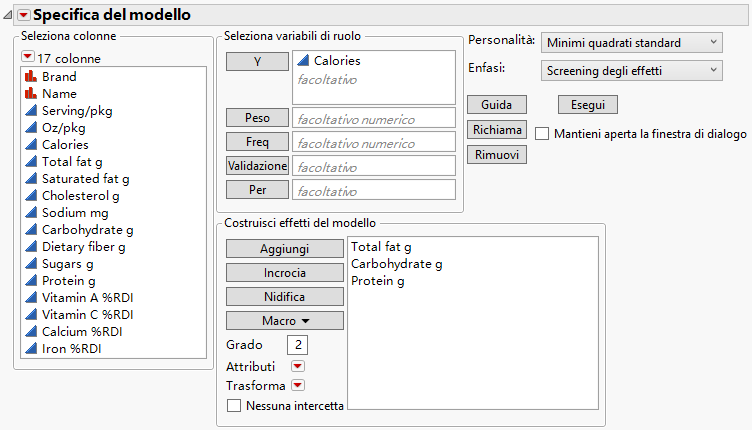Check Mantieni aperta la finestra di dialogo
The height and width of the screenshot is (430, 752).
point(542,133)
